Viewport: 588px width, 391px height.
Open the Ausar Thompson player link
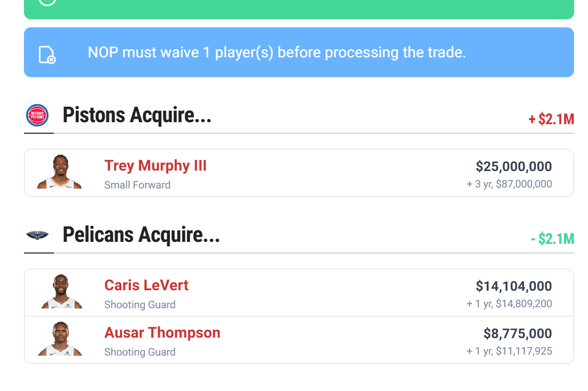[x=162, y=333]
